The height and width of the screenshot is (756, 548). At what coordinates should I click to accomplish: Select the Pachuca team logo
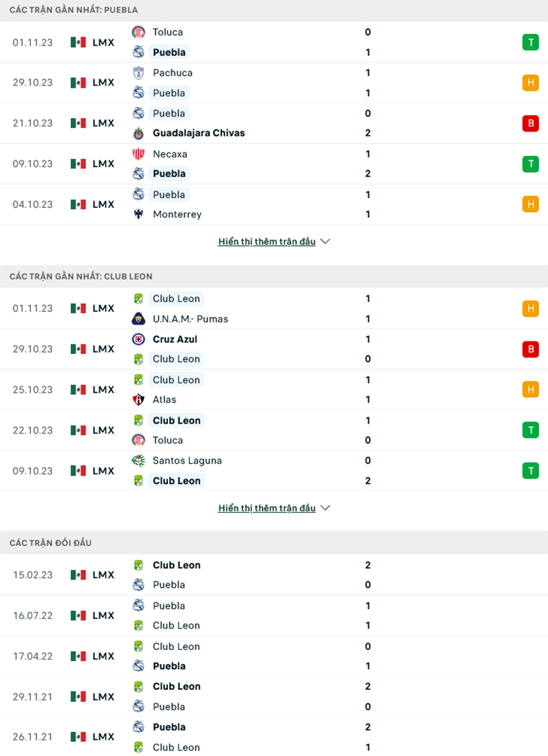[139, 72]
